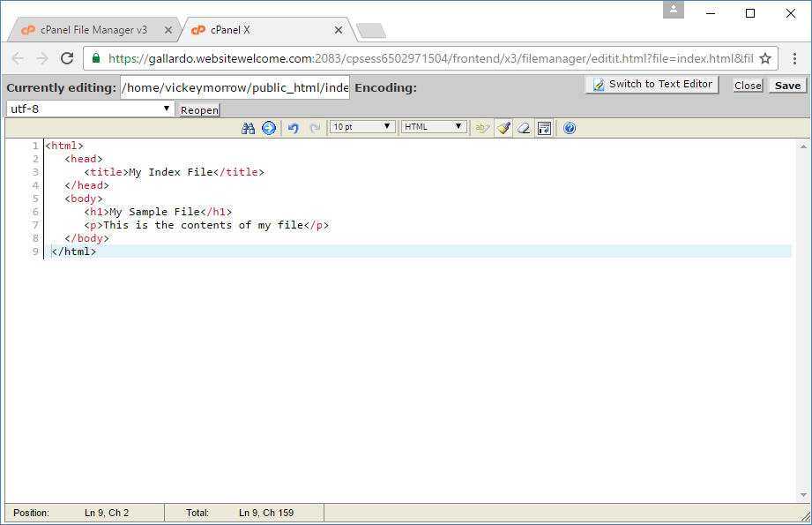Switch to the cPanel File Manager v3 tab
This screenshot has height=525, width=812.
point(93,30)
